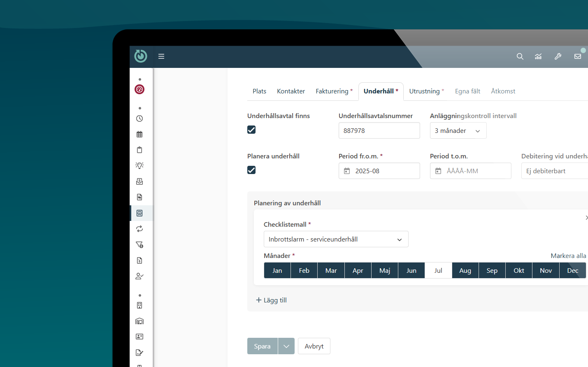
Task: Click Lägg till to add planning
Action: (x=272, y=300)
